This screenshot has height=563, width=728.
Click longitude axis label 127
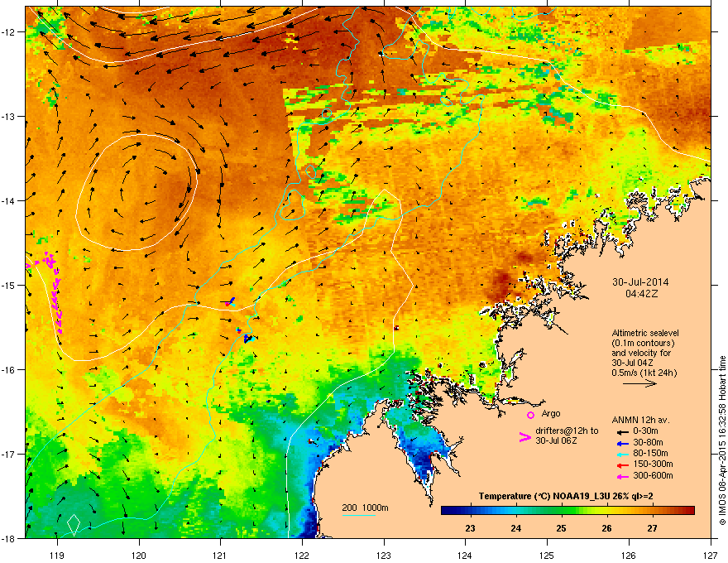(711, 555)
